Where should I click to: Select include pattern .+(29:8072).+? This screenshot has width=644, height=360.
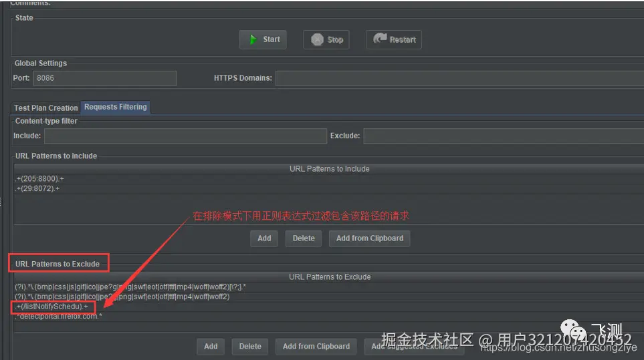click(x=328, y=188)
